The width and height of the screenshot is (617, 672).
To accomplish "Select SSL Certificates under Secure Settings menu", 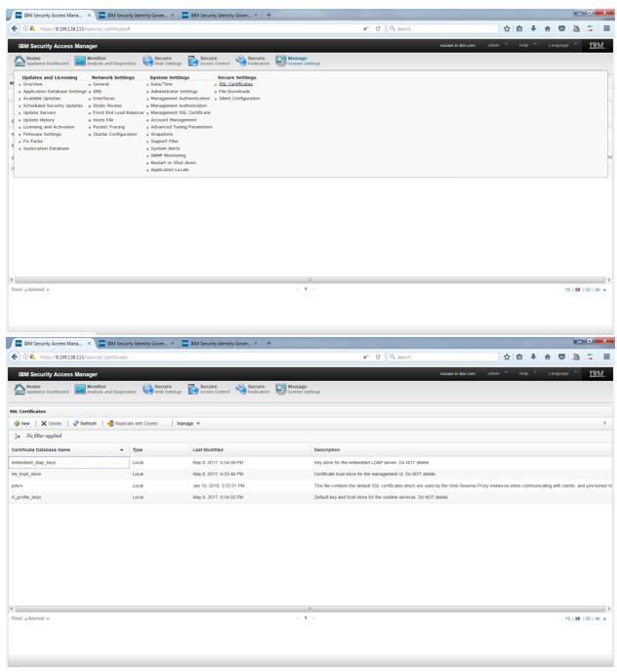I will [235, 84].
